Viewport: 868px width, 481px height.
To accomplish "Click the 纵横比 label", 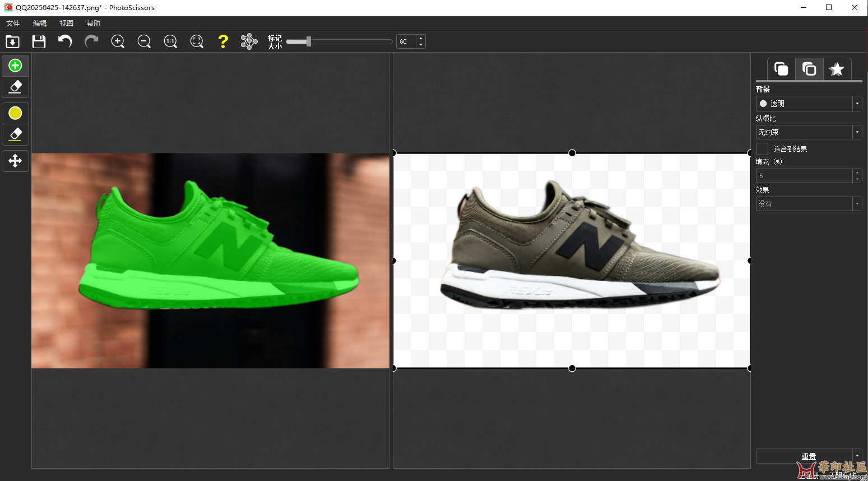I will tap(766, 118).
